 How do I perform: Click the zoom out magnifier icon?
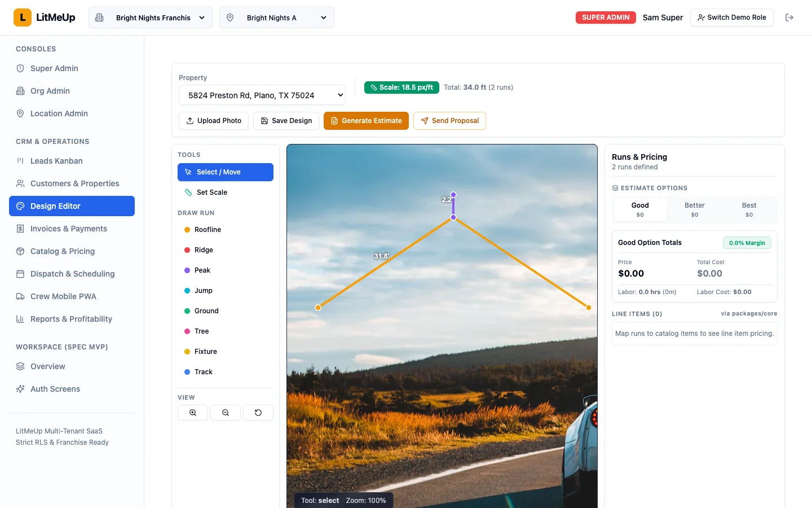[226, 413]
